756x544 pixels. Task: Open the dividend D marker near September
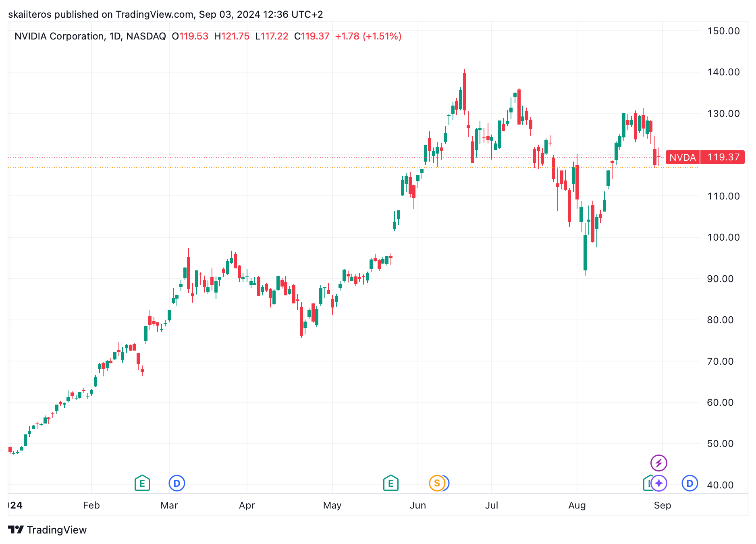tap(690, 483)
